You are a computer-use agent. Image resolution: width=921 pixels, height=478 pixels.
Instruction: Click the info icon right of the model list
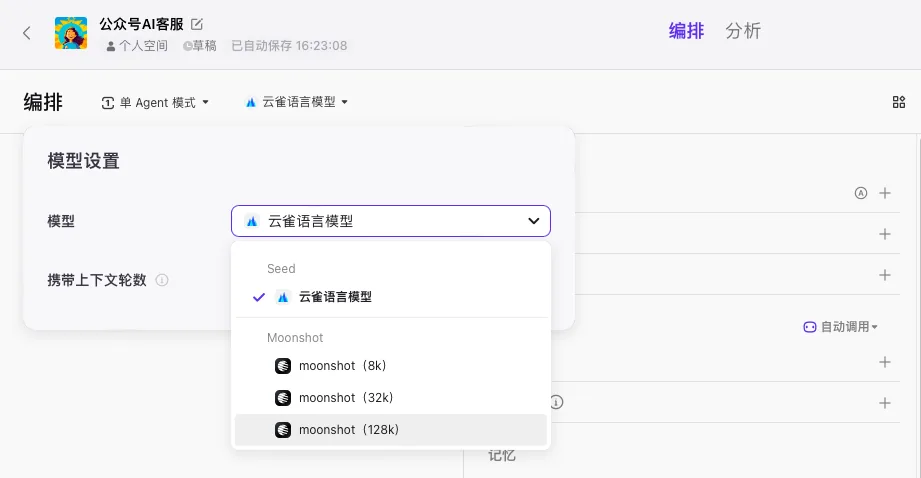[556, 402]
